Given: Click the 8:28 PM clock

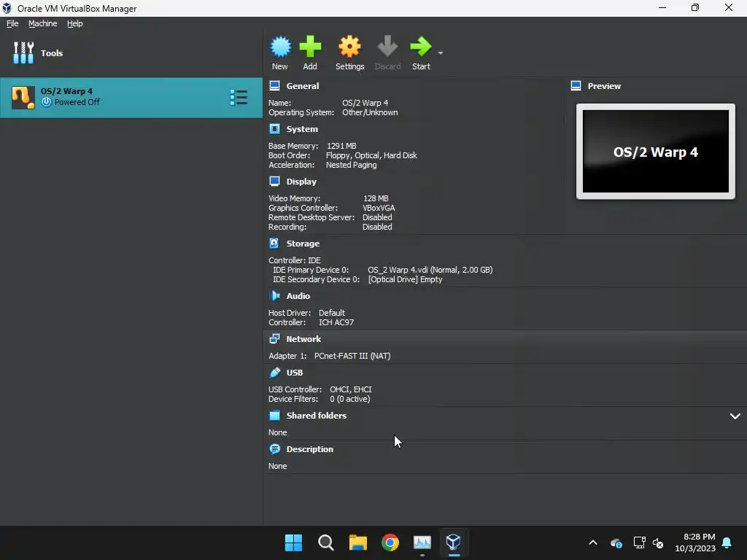Looking at the screenshot, I should pos(699,537).
